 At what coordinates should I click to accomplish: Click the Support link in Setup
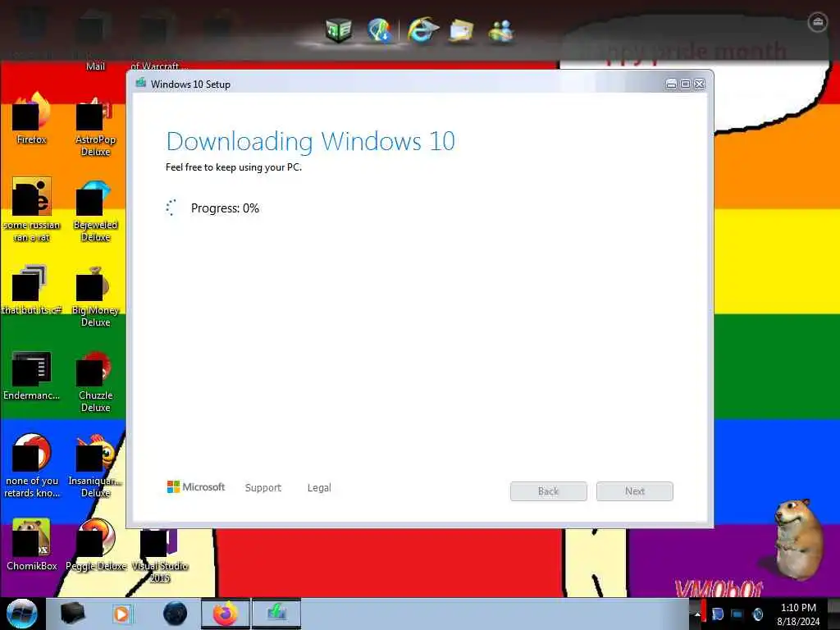coord(263,487)
